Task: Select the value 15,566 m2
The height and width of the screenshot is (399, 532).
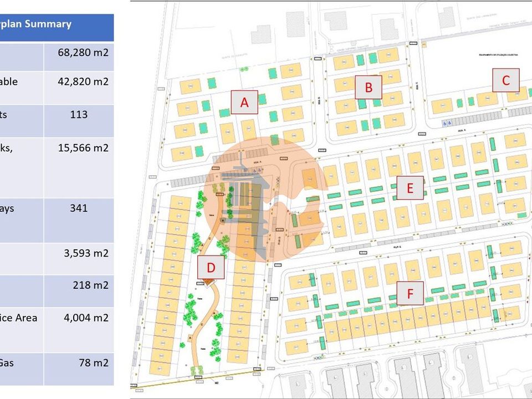Action: pyautogui.click(x=83, y=147)
